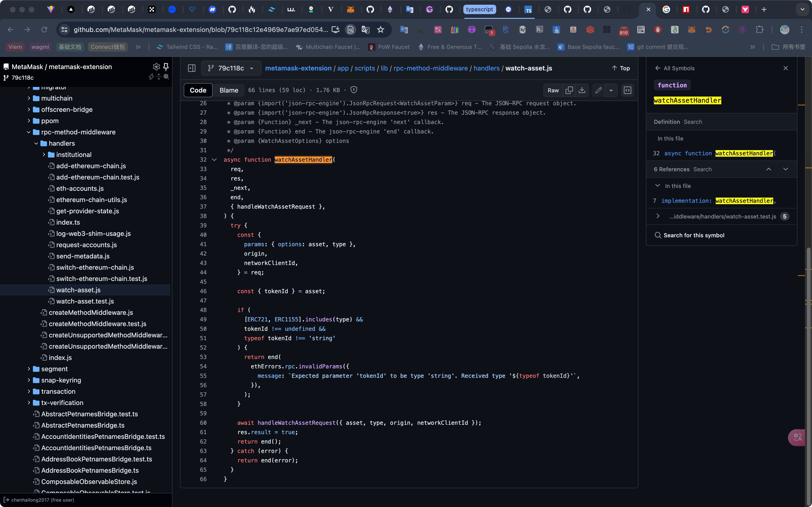The height and width of the screenshot is (507, 812).
Task: Click the address bar URL field
Action: coord(201,30)
